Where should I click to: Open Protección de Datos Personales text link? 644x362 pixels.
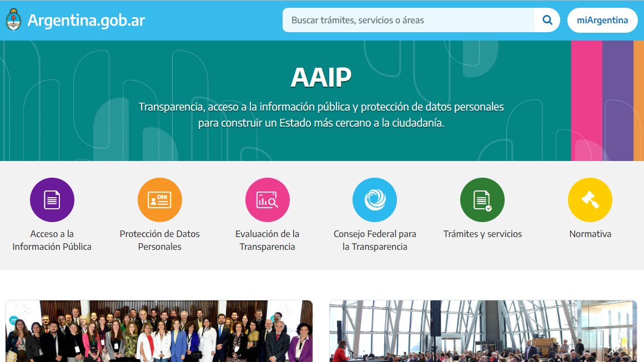point(160,240)
